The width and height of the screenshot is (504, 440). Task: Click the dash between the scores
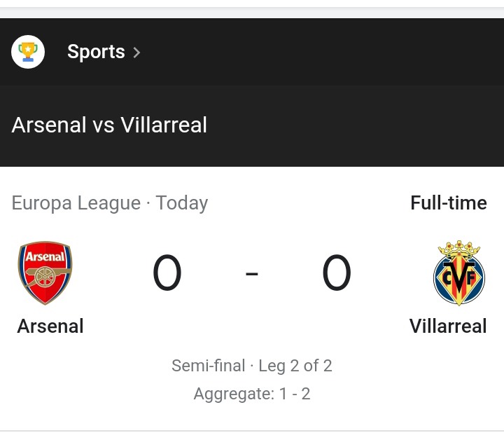(x=252, y=274)
